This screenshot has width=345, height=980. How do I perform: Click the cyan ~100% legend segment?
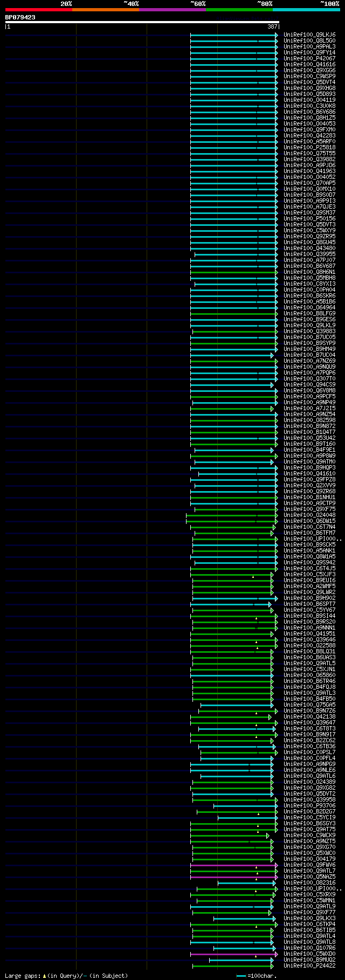click(306, 10)
